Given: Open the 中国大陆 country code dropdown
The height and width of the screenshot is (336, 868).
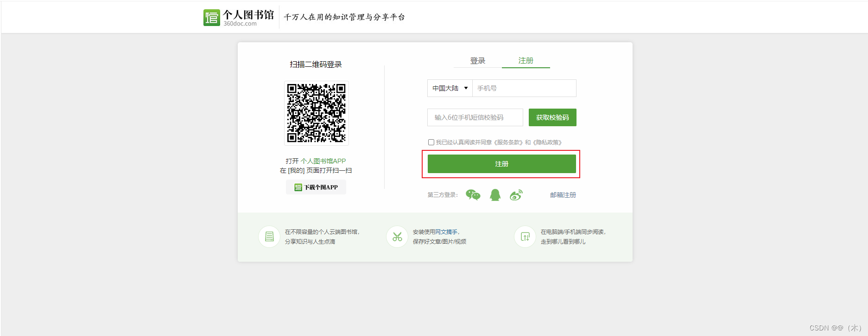Looking at the screenshot, I should 450,88.
